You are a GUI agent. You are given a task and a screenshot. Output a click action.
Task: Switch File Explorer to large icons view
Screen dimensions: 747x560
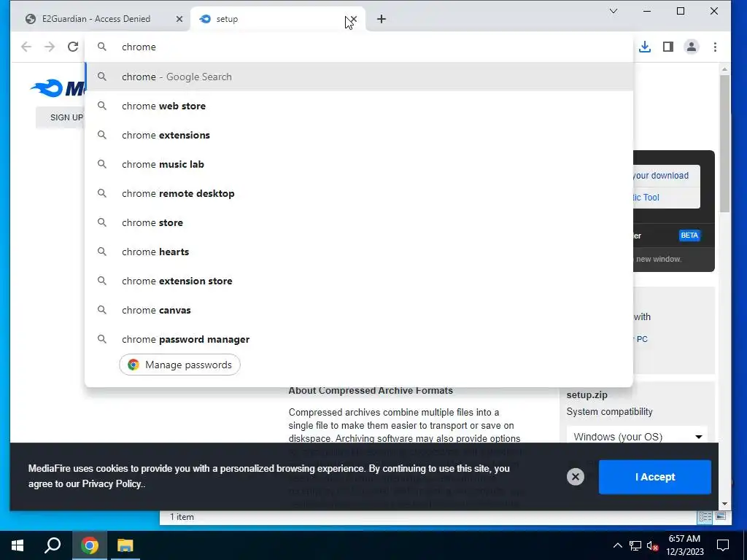[721, 517]
